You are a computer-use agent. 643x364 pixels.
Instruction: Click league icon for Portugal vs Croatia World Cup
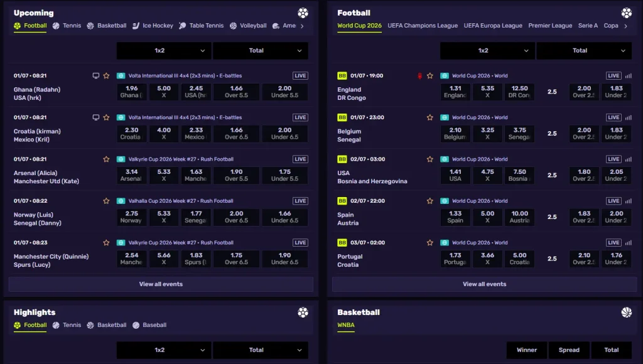pos(445,243)
